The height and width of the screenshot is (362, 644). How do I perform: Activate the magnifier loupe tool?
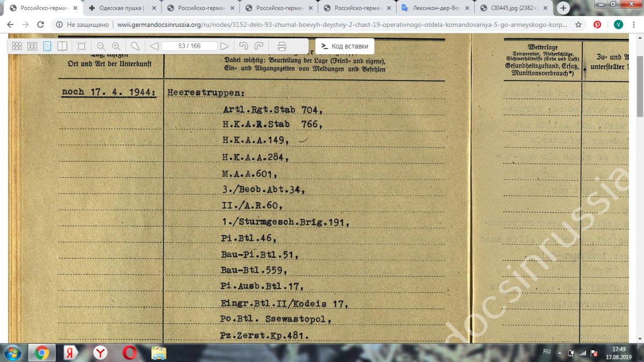[135, 46]
